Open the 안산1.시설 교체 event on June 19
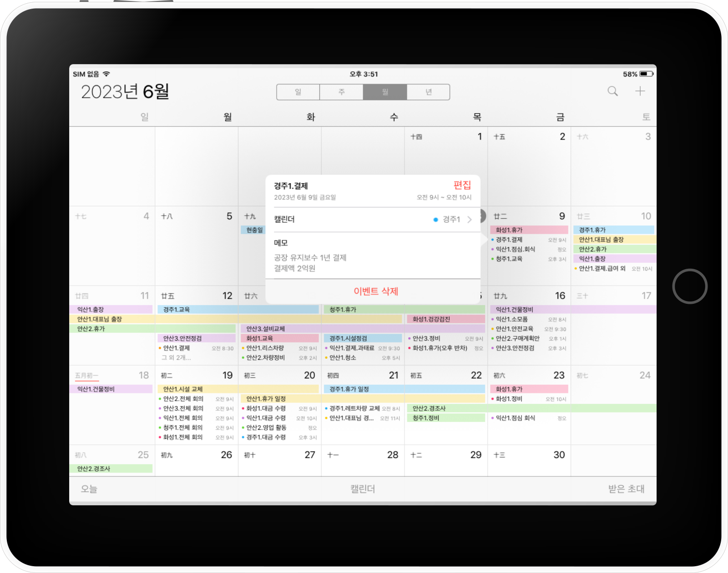 183,389
